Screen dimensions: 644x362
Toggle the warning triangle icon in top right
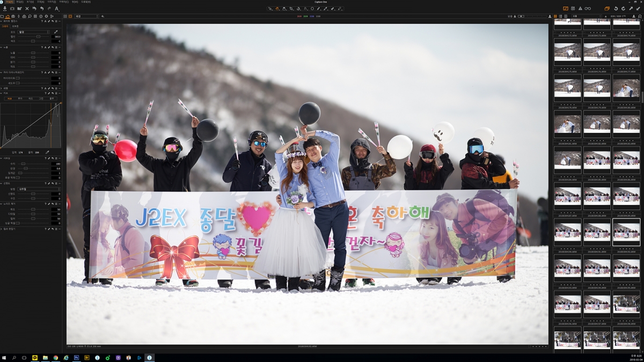(580, 9)
